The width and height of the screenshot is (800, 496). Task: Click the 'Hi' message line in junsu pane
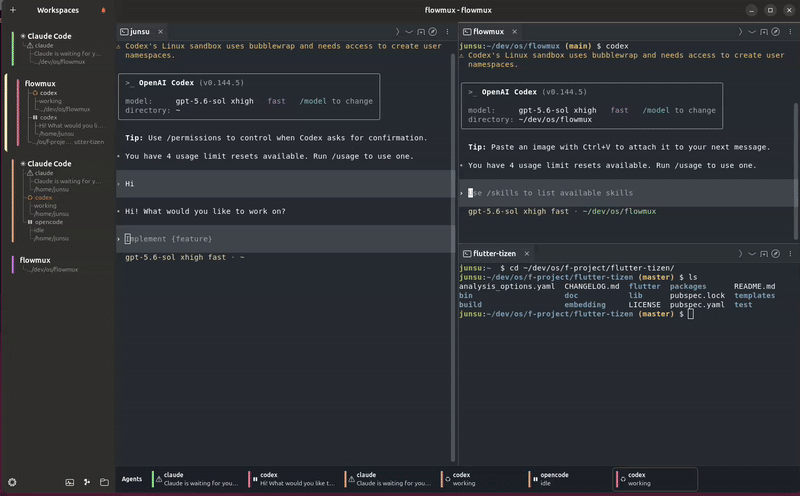click(285, 184)
